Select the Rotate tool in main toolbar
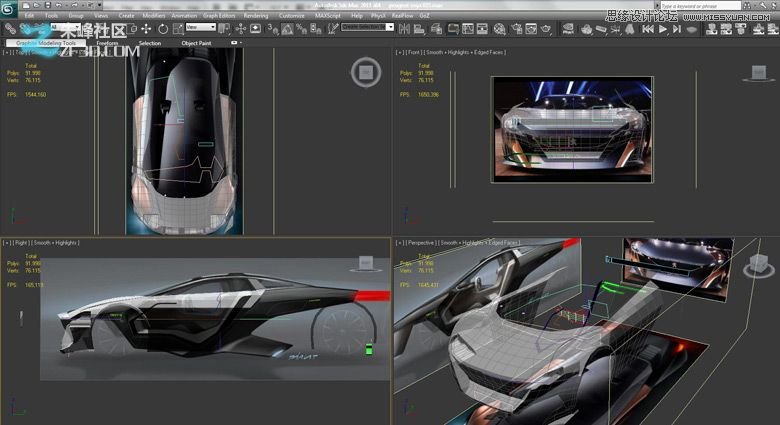Image resolution: width=780 pixels, height=425 pixels. click(162, 29)
